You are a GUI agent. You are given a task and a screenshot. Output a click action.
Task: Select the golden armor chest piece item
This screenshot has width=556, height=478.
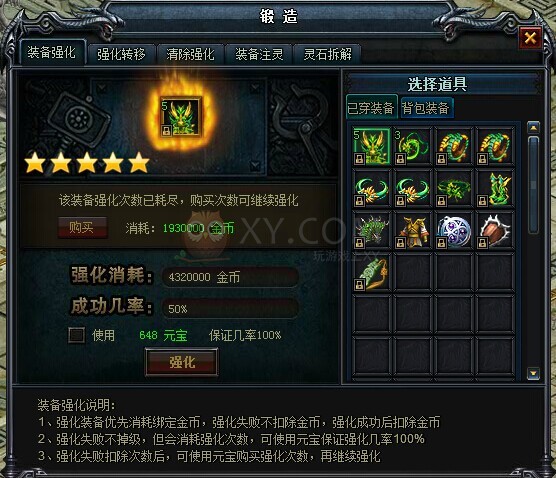pos(413,231)
